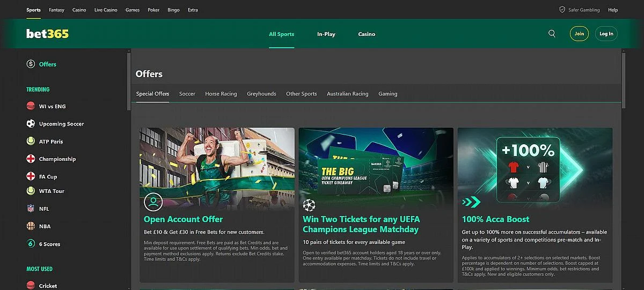Open Fantasy in the top product bar
The image size is (644, 290).
tap(56, 10)
